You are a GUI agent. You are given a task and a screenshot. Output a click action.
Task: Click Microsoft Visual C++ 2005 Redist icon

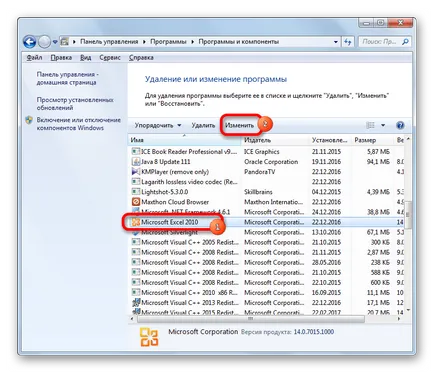click(136, 242)
